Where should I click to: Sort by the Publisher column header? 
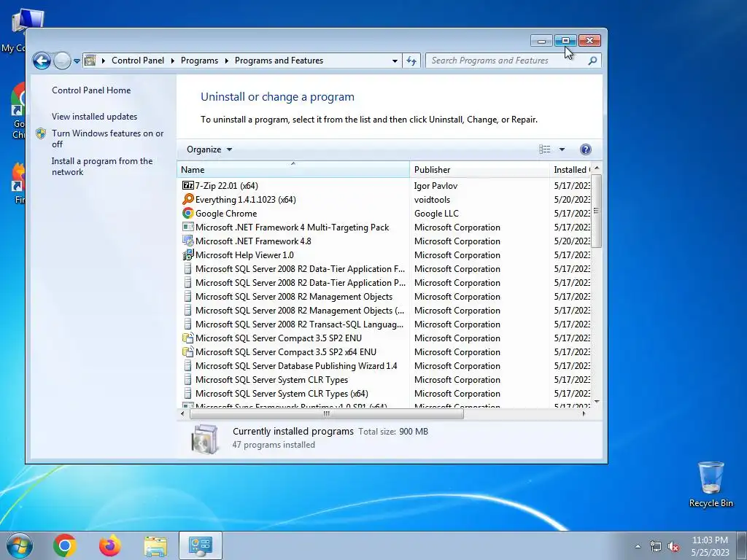coord(479,169)
